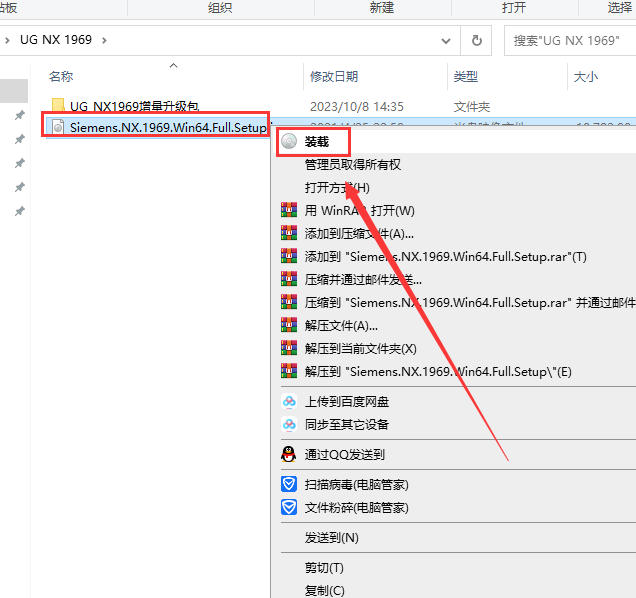Select Siemens.NX.1969.Win64.Full.Setup file name

[168, 128]
